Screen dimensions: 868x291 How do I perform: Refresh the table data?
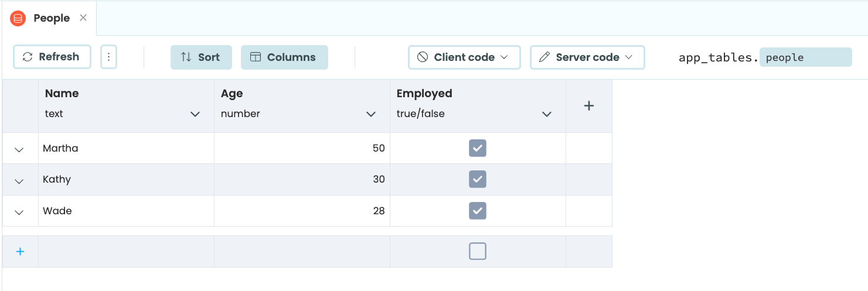coord(52,57)
